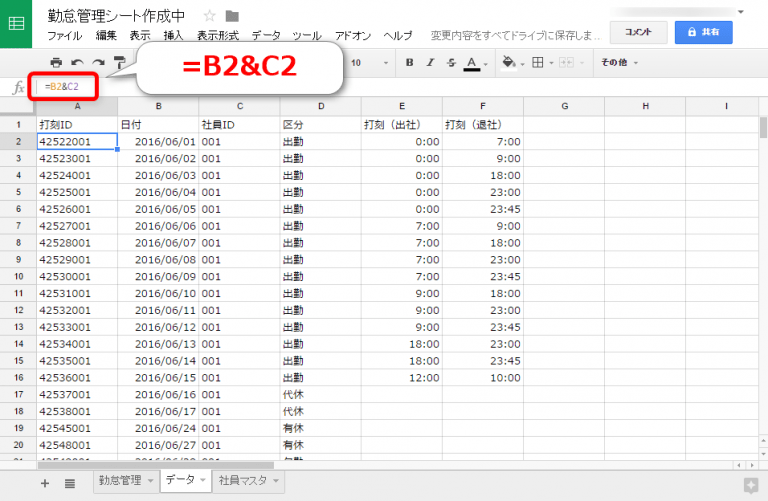768x501 pixels.
Task: Open the 表示 menu
Action: pyautogui.click(x=140, y=35)
